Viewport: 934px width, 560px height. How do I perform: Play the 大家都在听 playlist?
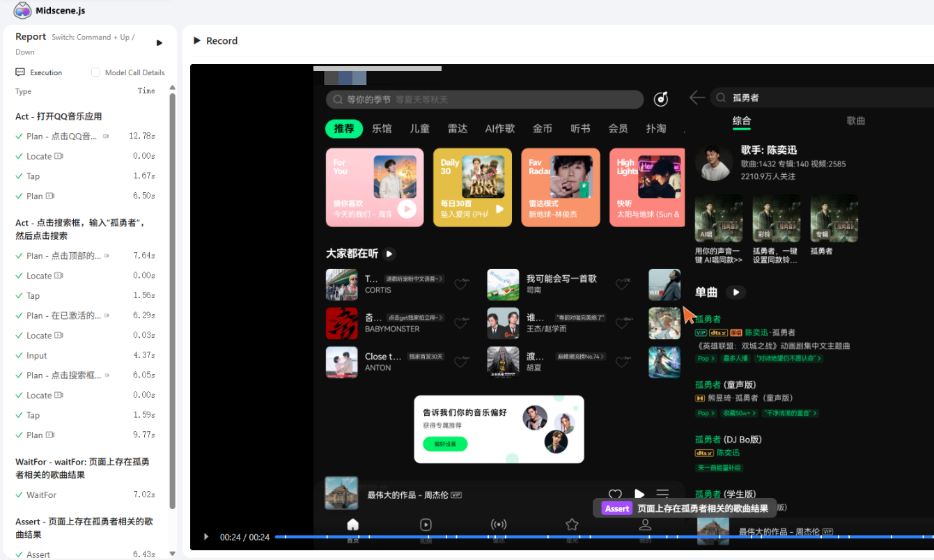coord(389,254)
